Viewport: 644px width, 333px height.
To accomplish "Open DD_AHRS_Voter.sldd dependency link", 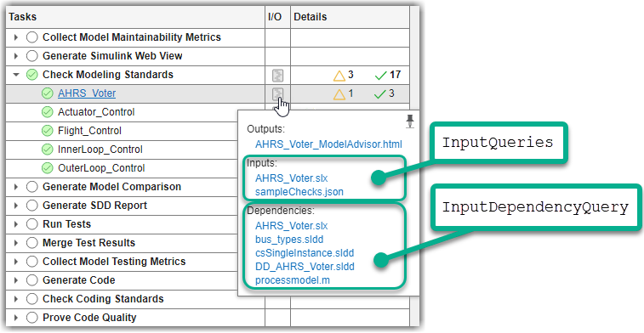I will (x=305, y=267).
